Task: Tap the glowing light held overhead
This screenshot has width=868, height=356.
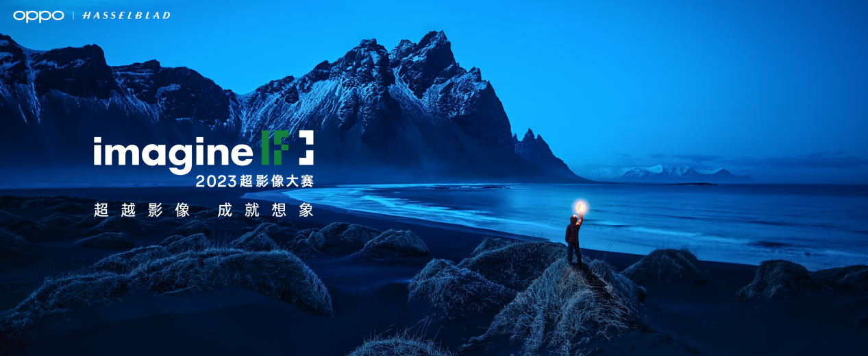Action: [x=580, y=206]
